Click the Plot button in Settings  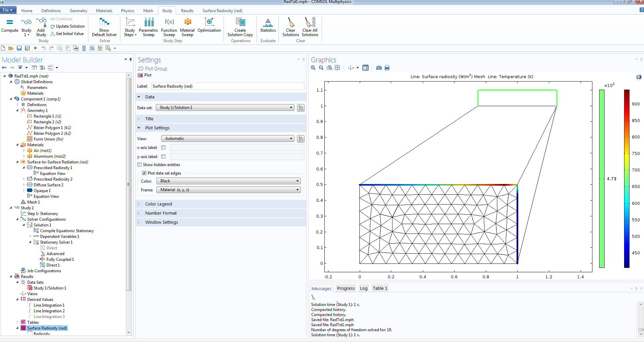pyautogui.click(x=145, y=75)
